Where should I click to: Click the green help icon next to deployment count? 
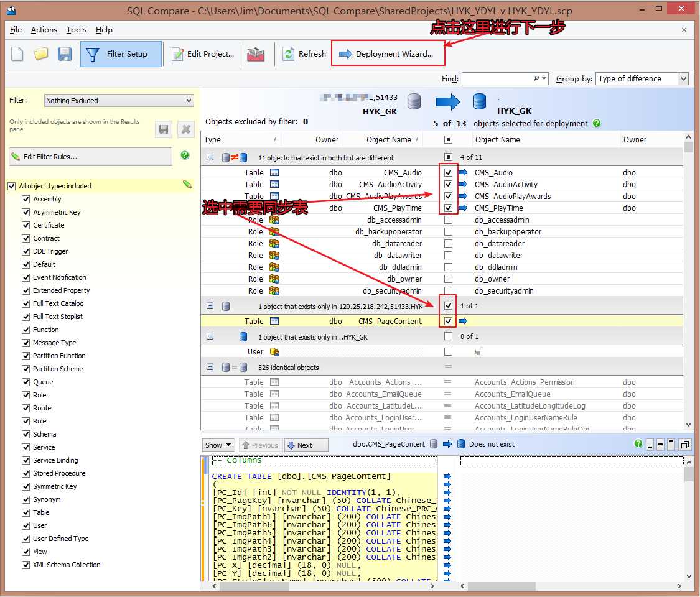coord(597,124)
